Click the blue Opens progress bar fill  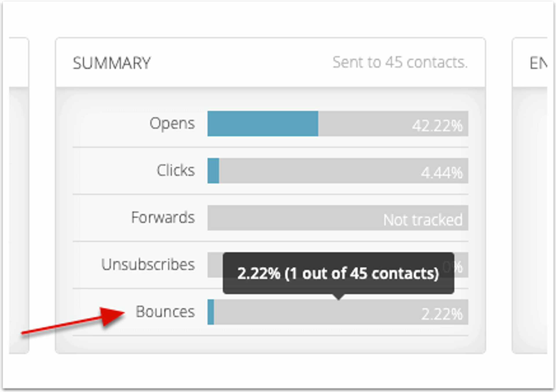[263, 124]
